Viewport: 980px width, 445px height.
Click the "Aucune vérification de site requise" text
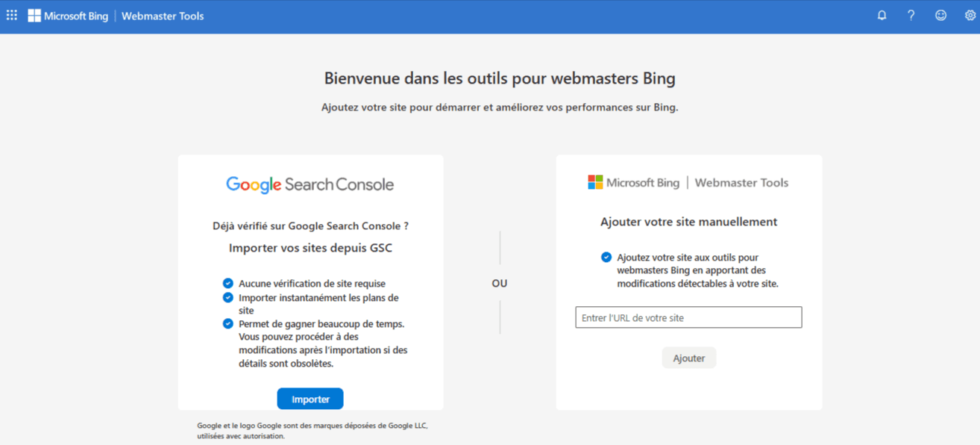312,284
